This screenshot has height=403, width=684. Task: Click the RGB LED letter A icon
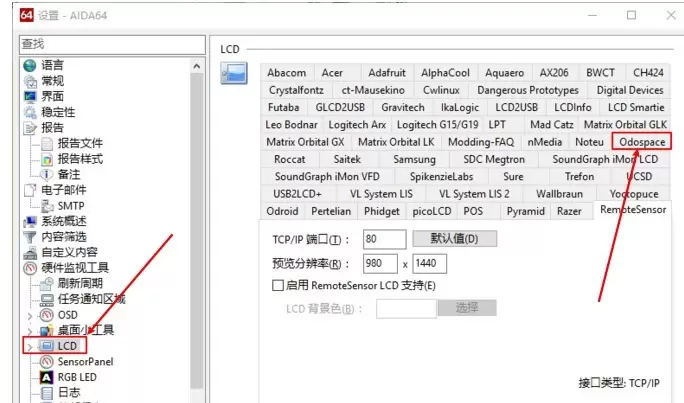coord(47,377)
